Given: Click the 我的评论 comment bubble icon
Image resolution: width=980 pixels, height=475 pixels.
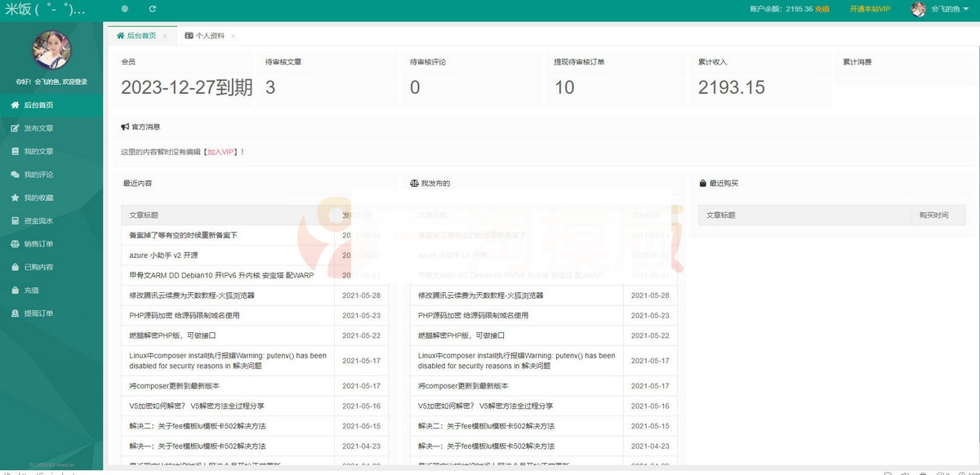Looking at the screenshot, I should click(15, 174).
